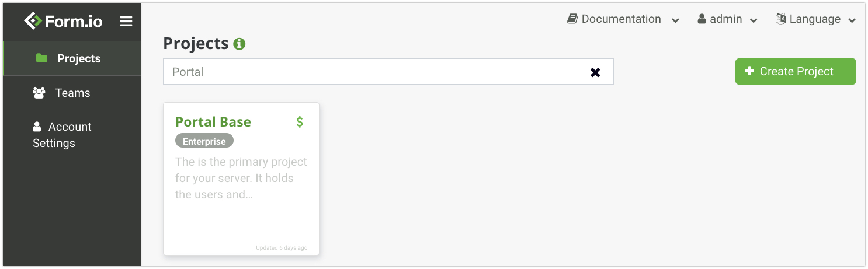Expand the admin dropdown chevron
Viewport: 868px width, 269px height.
754,20
